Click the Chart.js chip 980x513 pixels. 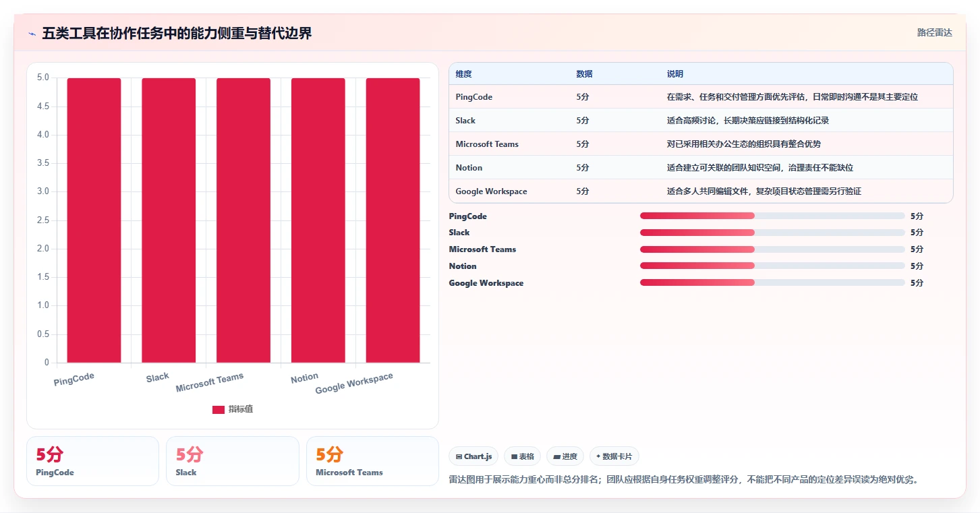(x=473, y=456)
